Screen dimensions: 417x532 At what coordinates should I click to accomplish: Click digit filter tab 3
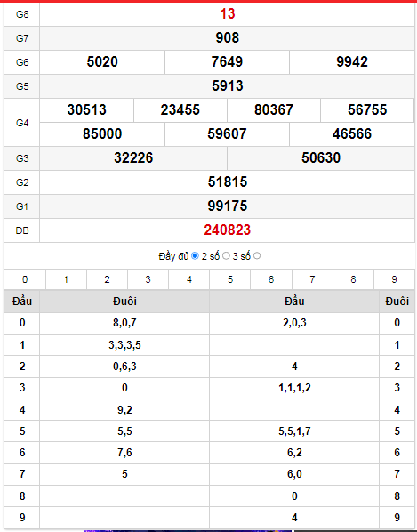(x=148, y=279)
